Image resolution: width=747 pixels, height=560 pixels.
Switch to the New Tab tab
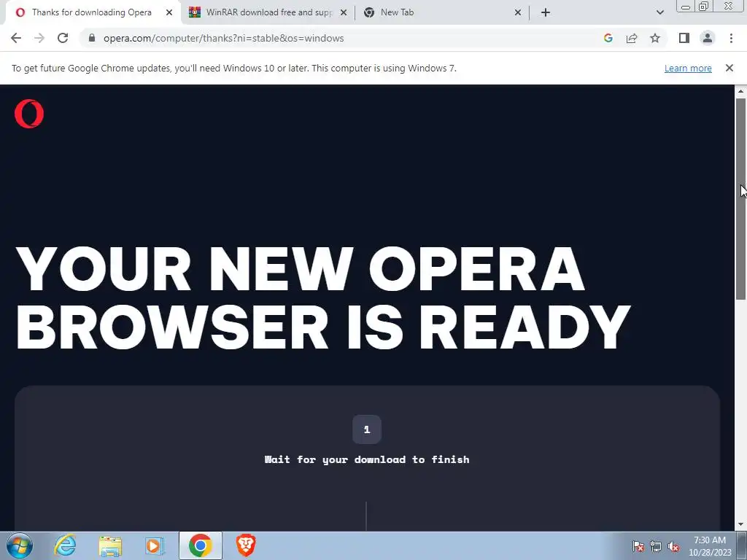(x=441, y=12)
